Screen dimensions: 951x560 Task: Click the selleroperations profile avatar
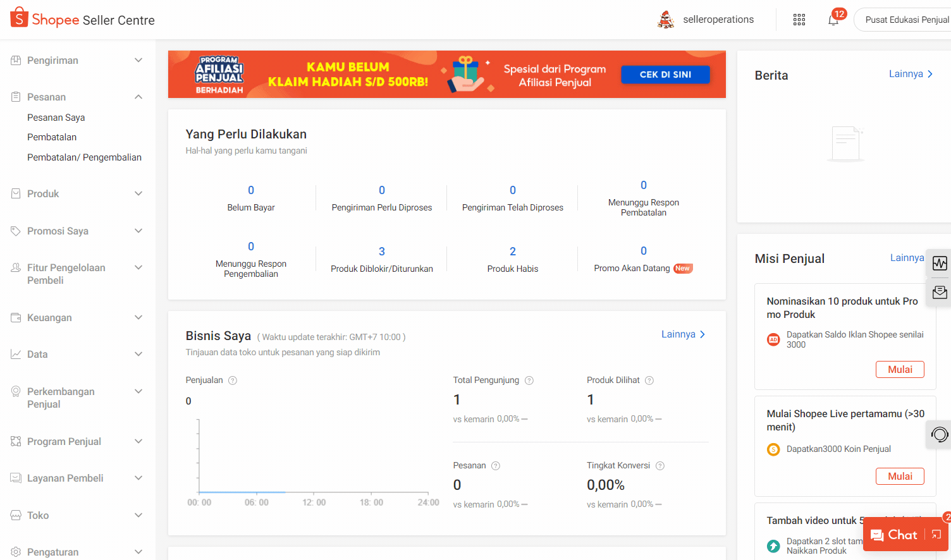click(x=666, y=20)
